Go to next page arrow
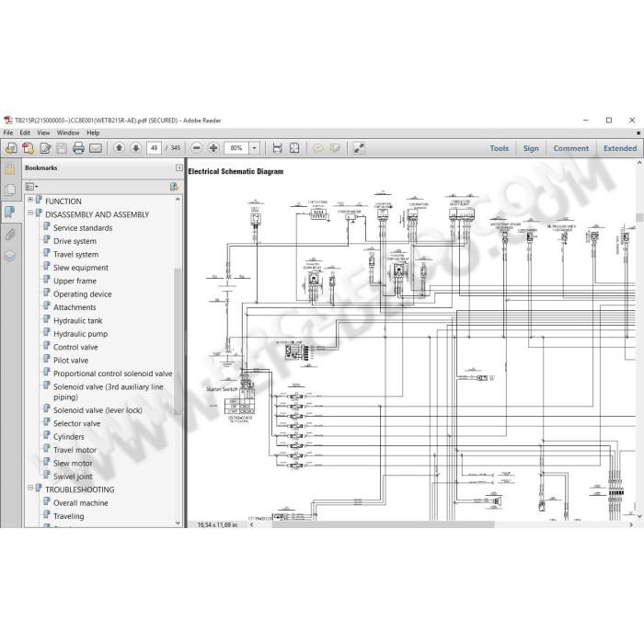Screen dimensions: 644x644 point(136,148)
